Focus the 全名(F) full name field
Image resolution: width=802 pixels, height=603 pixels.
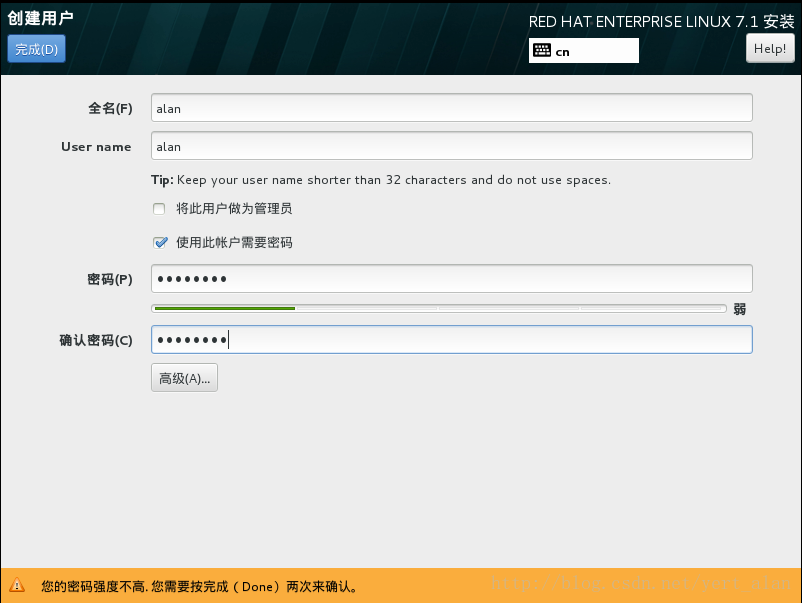pos(452,108)
